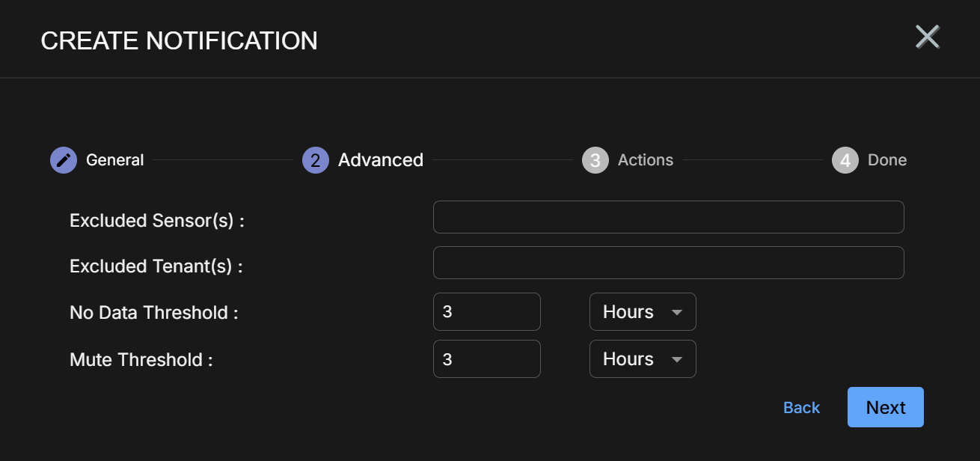Click the No Data Threshold dropdown arrow
The height and width of the screenshot is (461, 980).
(x=677, y=313)
